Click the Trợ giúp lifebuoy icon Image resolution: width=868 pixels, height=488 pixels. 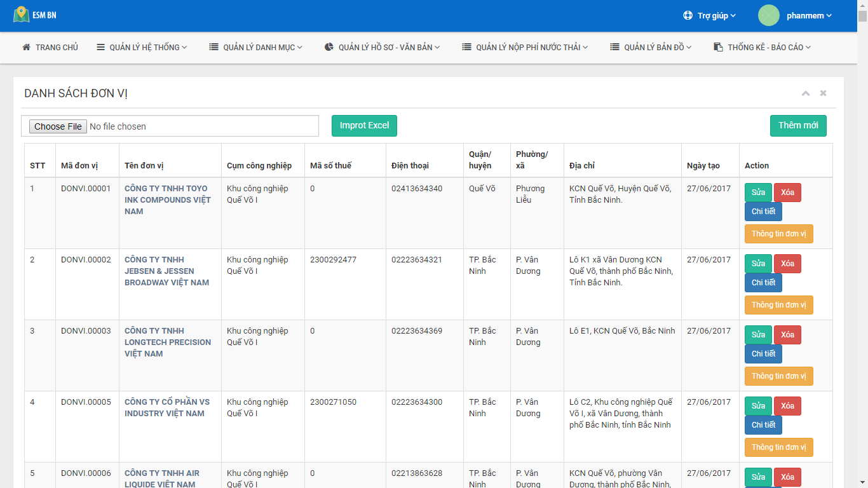click(688, 16)
